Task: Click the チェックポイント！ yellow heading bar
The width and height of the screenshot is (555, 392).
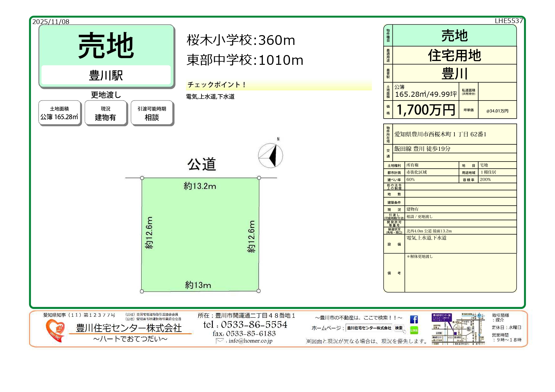Action: pos(278,85)
